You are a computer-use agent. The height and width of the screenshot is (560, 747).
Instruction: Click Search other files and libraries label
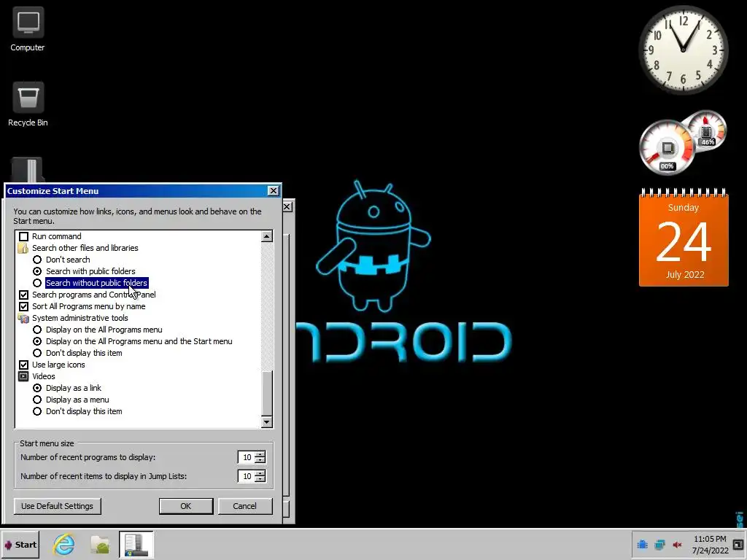85,248
